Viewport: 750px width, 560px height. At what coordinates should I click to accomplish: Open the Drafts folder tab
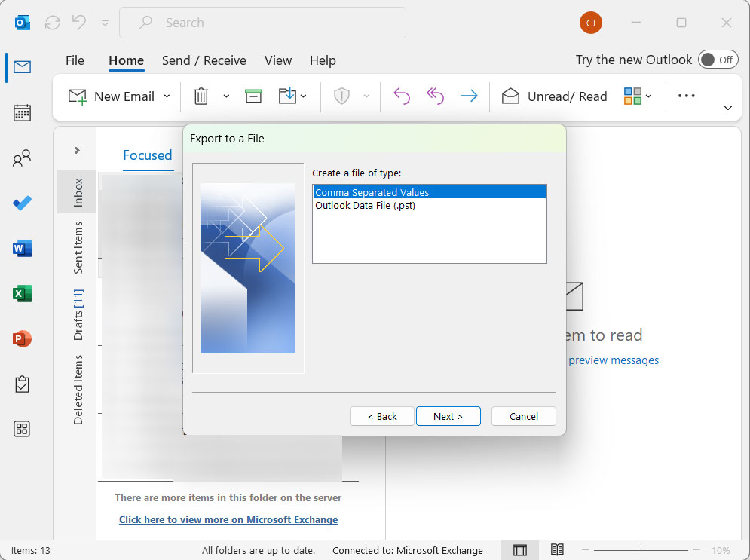point(78,317)
